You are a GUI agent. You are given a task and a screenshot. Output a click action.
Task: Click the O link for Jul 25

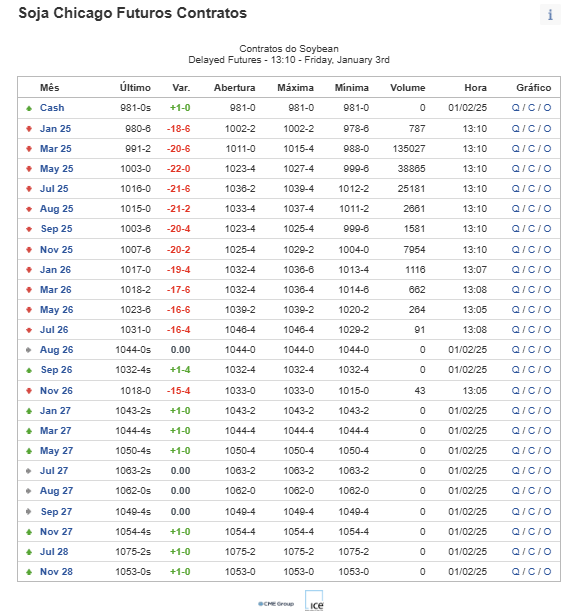click(x=547, y=189)
